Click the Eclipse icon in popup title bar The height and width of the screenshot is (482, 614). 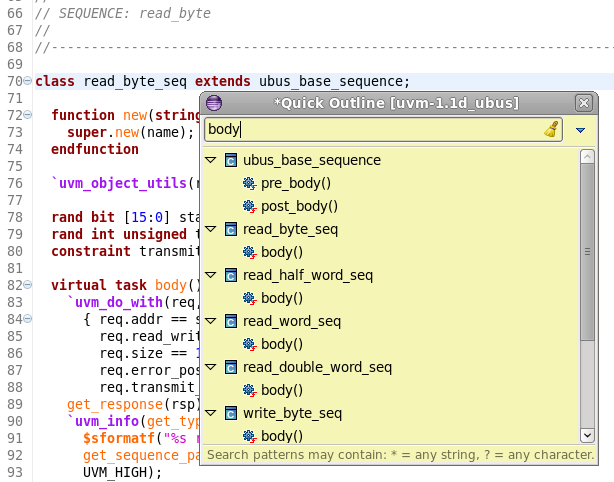click(x=214, y=103)
